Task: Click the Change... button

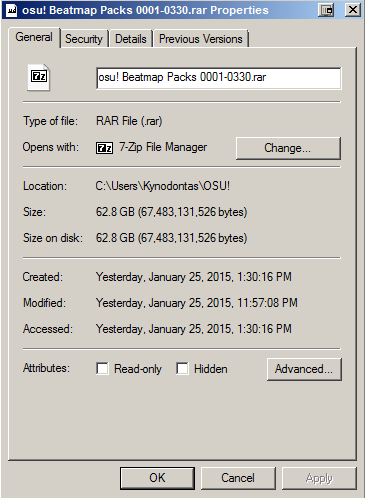Action: tap(288, 148)
